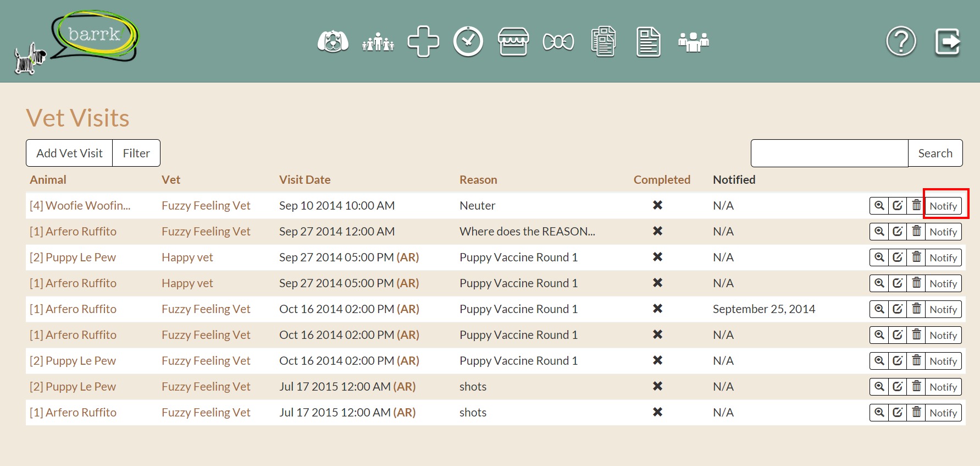The height and width of the screenshot is (466, 980).
Task: Sort table by Visit Date column
Action: pos(305,180)
